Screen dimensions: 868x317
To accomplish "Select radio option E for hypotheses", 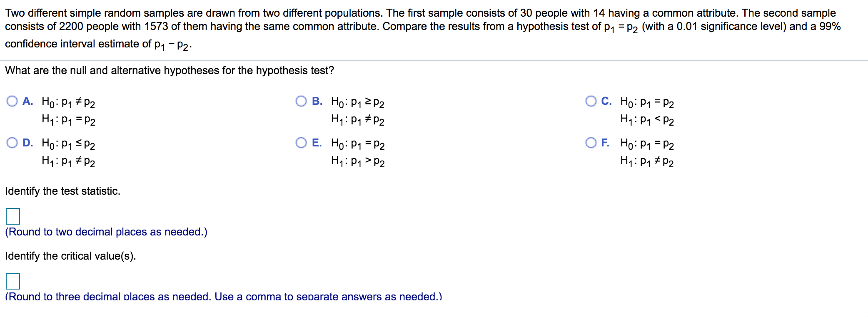I will 301,143.
